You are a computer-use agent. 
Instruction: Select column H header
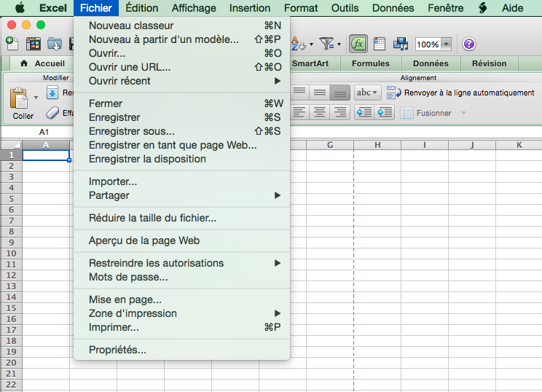[377, 145]
